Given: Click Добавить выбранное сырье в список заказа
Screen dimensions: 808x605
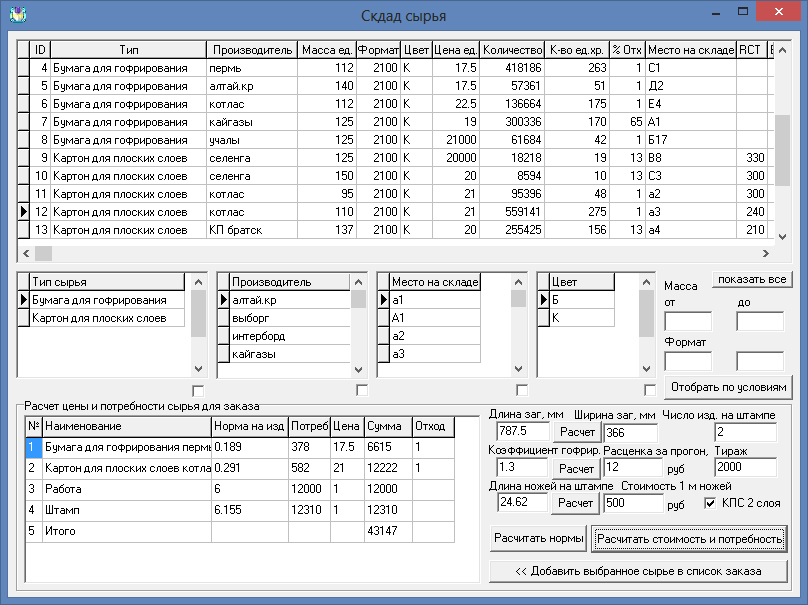Looking at the screenshot, I should (638, 571).
